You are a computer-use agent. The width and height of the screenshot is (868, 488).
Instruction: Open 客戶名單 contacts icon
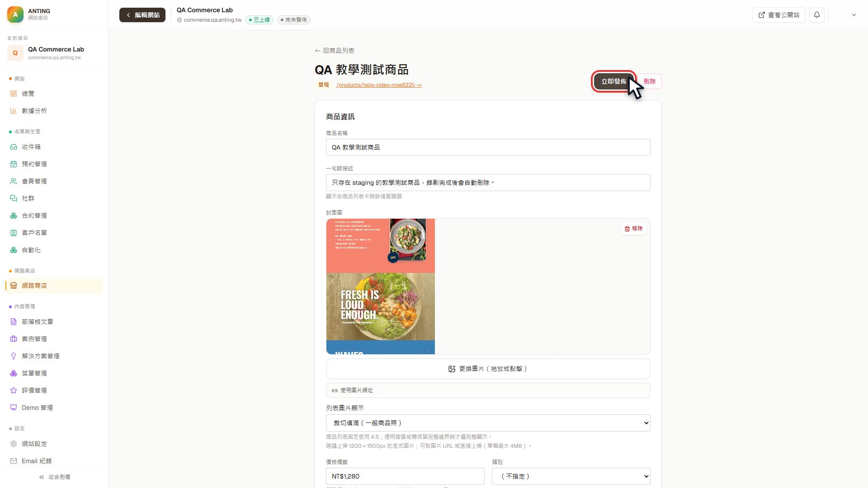14,233
